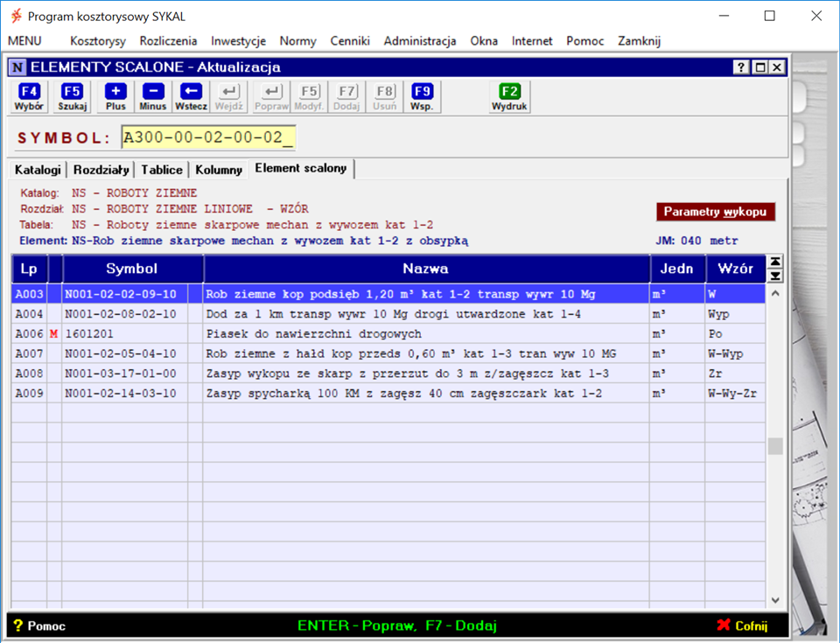The width and height of the screenshot is (840, 643).
Task: Open the Normy menu
Action: coord(297,41)
